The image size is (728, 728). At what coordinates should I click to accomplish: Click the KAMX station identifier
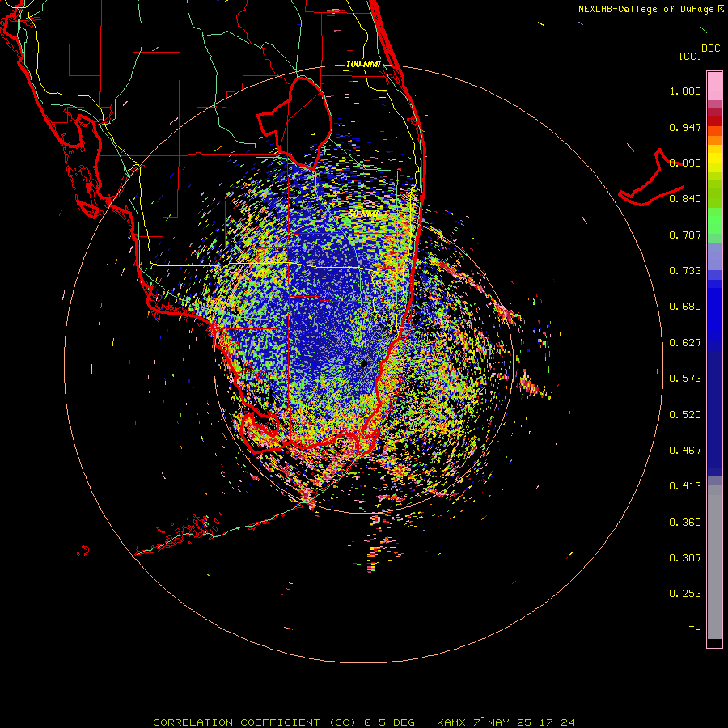[451, 722]
